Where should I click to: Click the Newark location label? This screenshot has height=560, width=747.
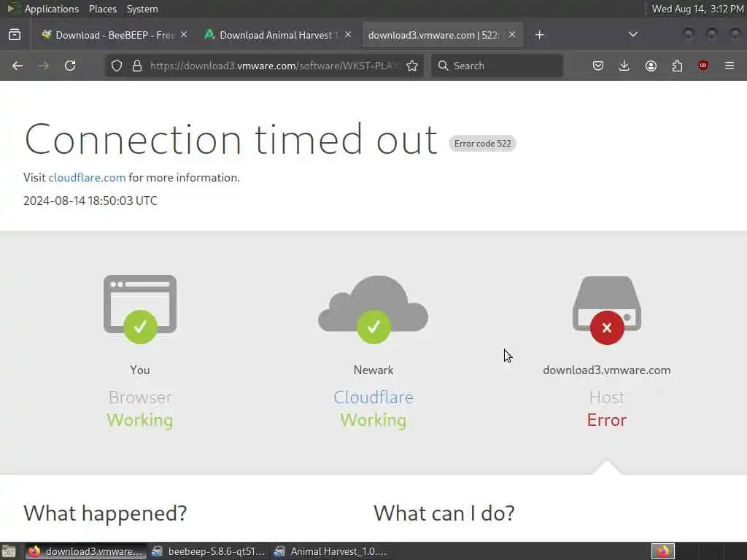click(373, 370)
